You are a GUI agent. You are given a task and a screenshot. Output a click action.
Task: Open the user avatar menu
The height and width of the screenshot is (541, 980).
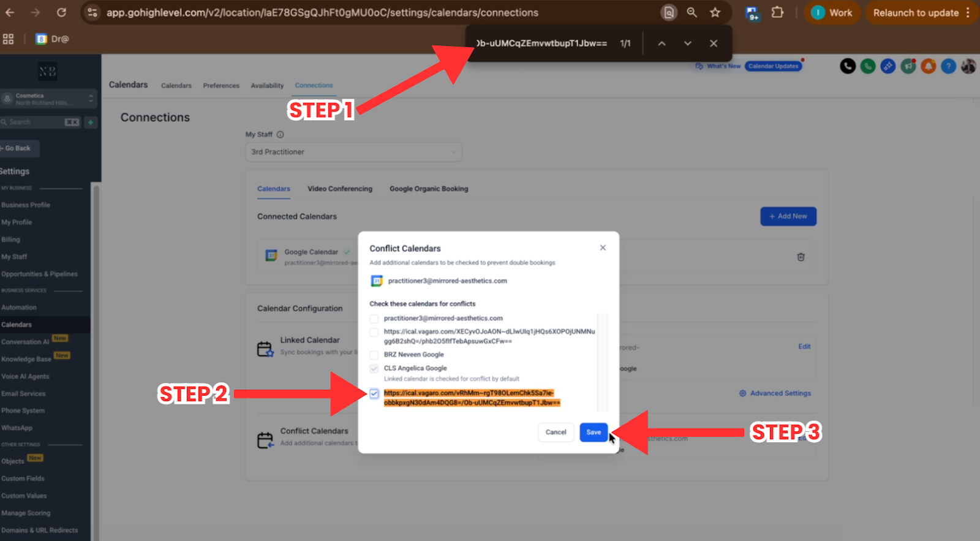(x=968, y=66)
